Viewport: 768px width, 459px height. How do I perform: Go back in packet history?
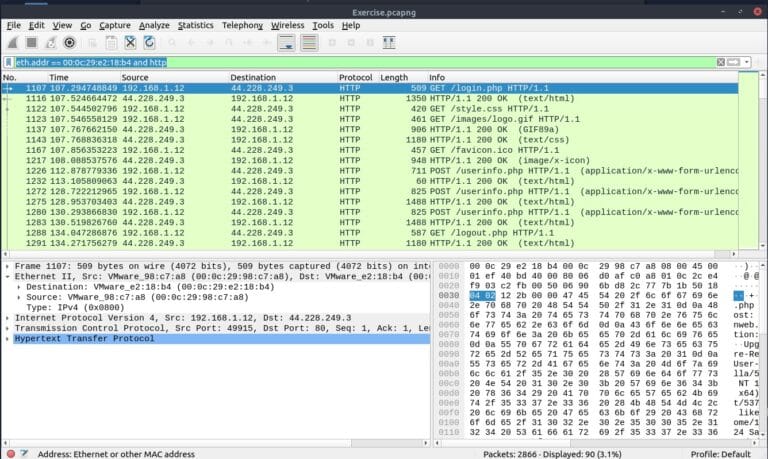point(191,43)
